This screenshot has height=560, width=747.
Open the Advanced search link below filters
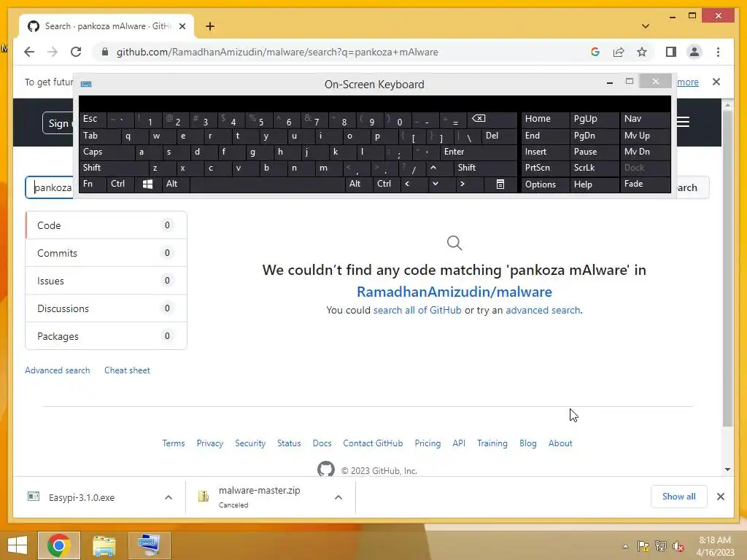click(57, 370)
